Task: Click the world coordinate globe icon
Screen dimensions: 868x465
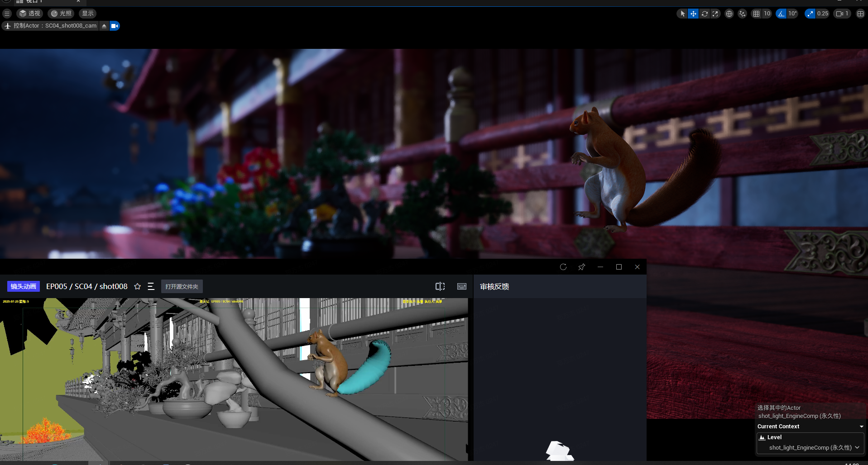Action: [729, 14]
